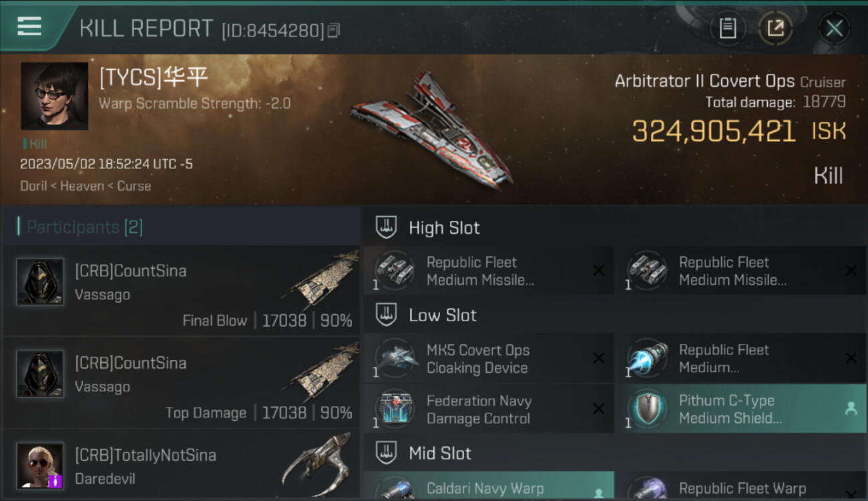Open the hamburger menu in top-left corner
This screenshot has height=501, width=868.
click(x=29, y=27)
